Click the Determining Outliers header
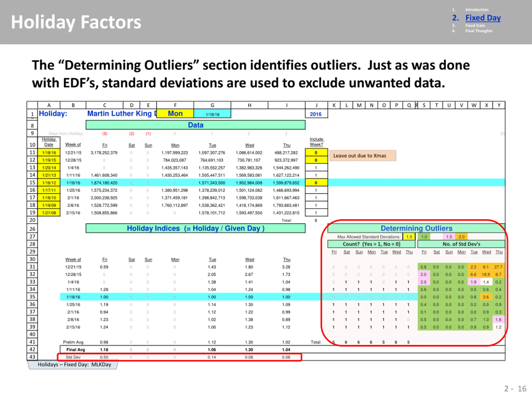Viewport: 532px width, 399px height. [x=416, y=228]
